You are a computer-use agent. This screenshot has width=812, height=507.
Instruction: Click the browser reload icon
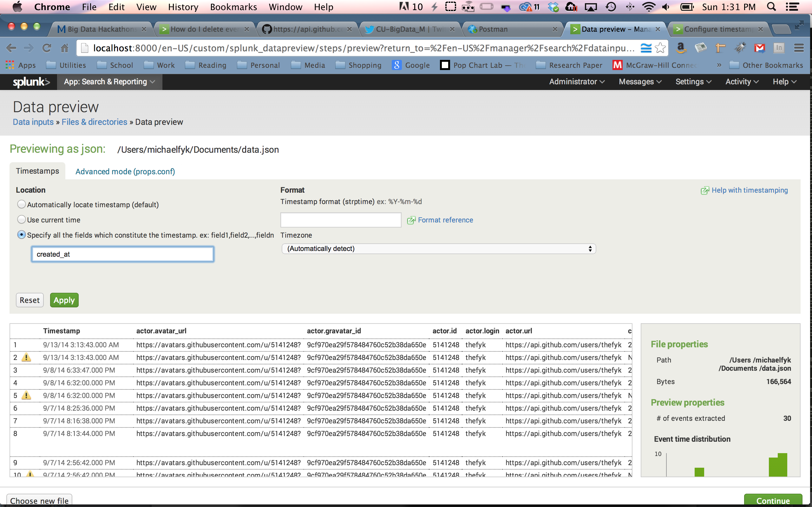(x=47, y=48)
